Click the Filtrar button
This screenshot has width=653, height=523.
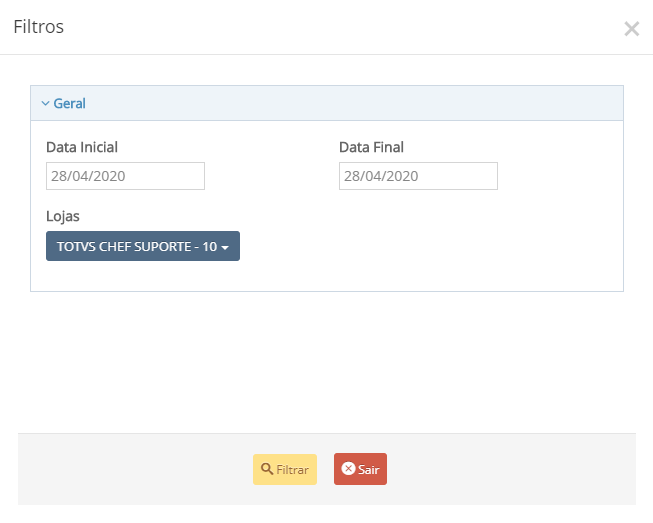click(x=285, y=469)
